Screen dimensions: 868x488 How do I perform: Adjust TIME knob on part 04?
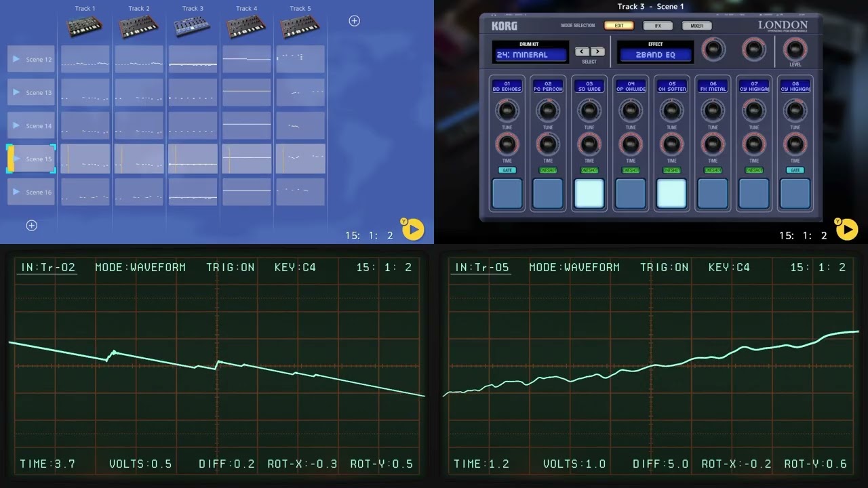tap(631, 144)
